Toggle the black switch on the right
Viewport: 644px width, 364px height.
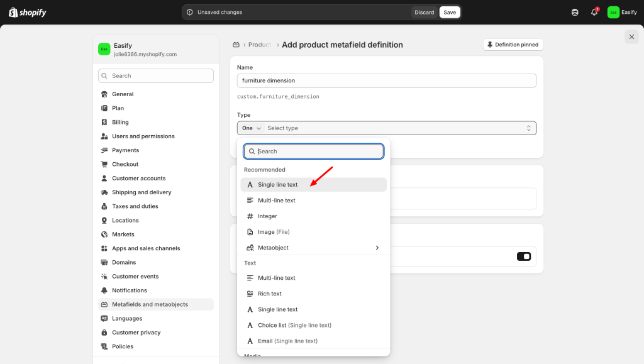point(523,256)
